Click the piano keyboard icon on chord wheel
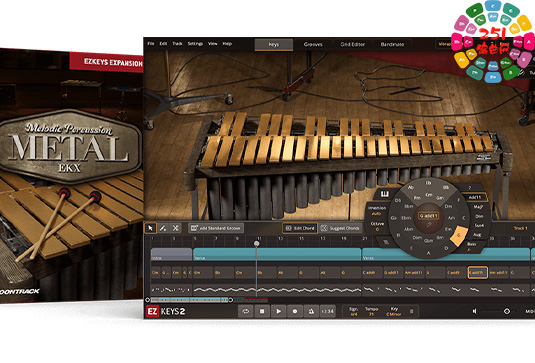The height and width of the screenshot is (363, 535). click(x=385, y=194)
